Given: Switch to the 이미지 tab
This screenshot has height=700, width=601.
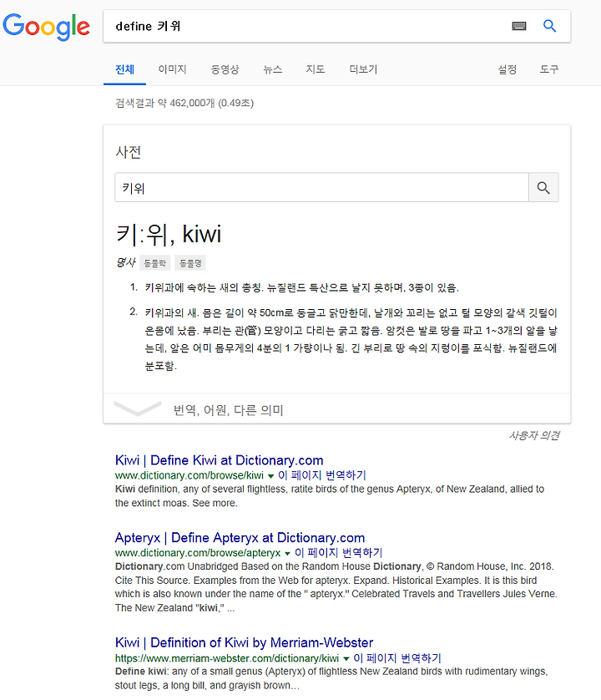Looking at the screenshot, I should 172,69.
